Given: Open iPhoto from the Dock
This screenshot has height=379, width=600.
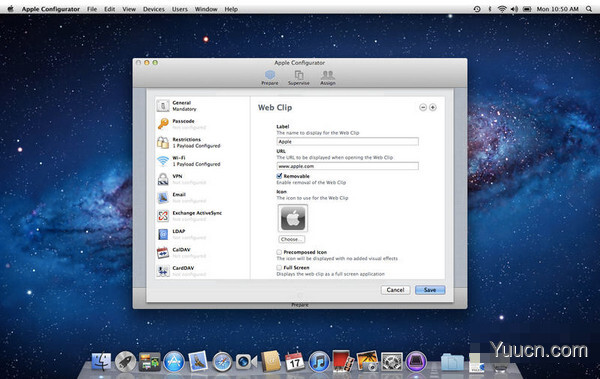Looking at the screenshot, I should [x=367, y=361].
